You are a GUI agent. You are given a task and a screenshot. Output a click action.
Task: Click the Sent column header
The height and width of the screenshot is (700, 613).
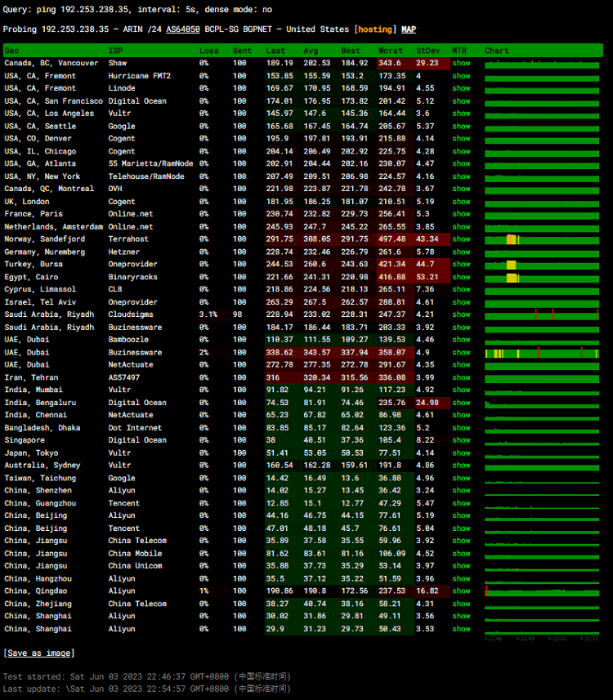coord(242,51)
